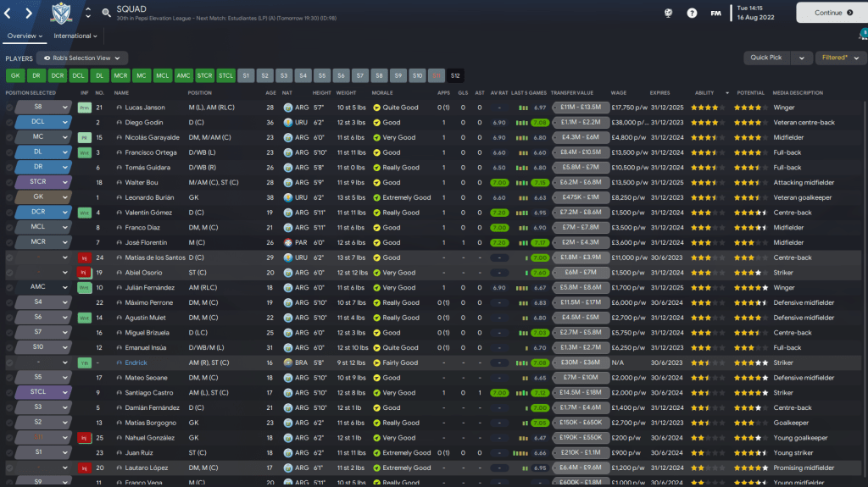Tick the selection checkbox for Leonardo Burián
The height and width of the screenshot is (487, 868).
point(9,197)
